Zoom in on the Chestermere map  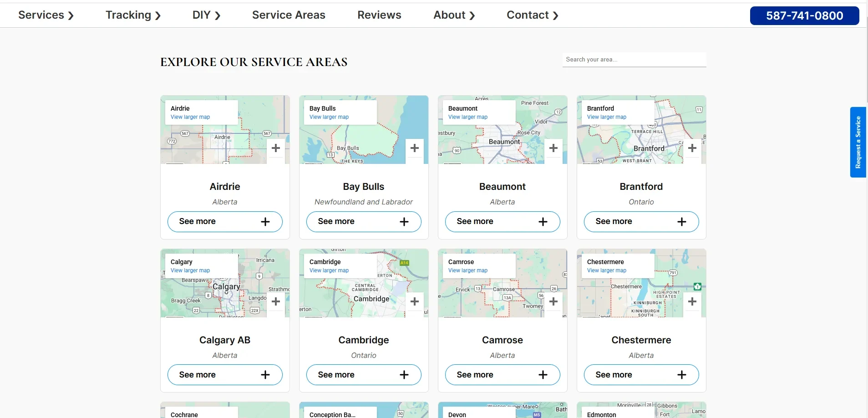point(692,301)
